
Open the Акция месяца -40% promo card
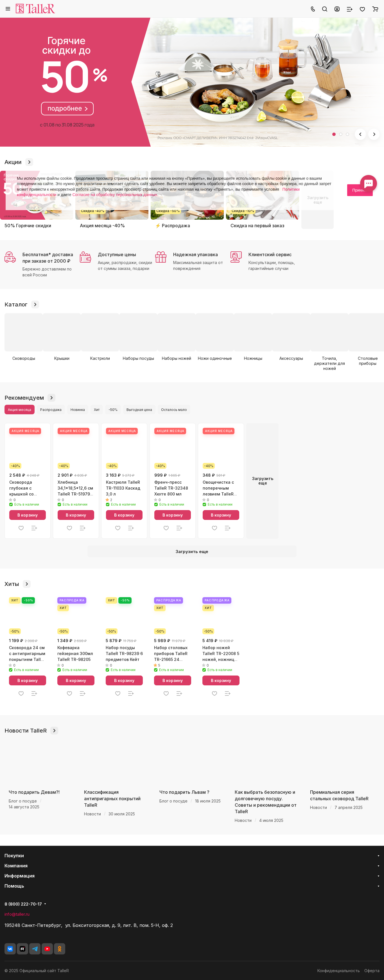click(x=112, y=199)
